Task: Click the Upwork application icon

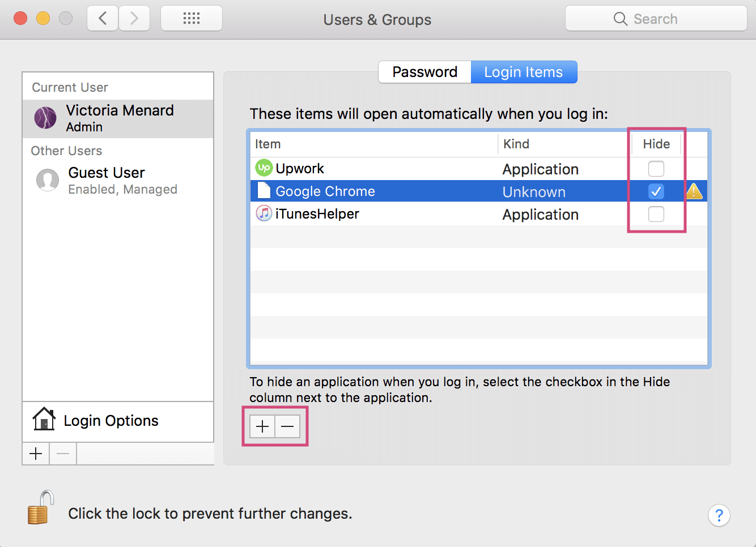Action: click(264, 168)
